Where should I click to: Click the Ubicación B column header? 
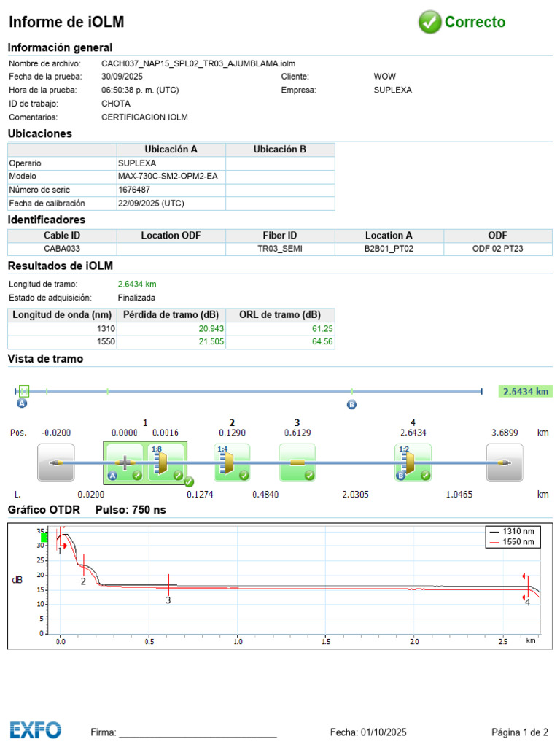click(280, 150)
